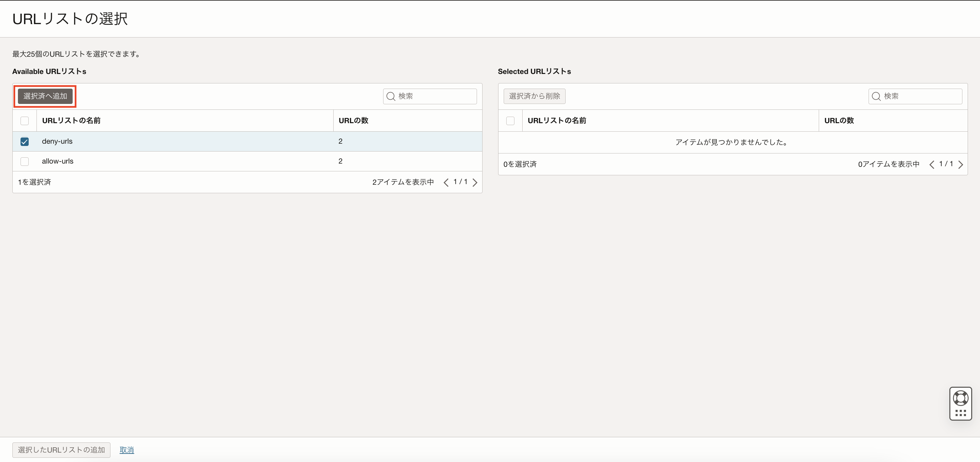Go to next page in Available list
This screenshot has width=980, height=462.
(475, 183)
